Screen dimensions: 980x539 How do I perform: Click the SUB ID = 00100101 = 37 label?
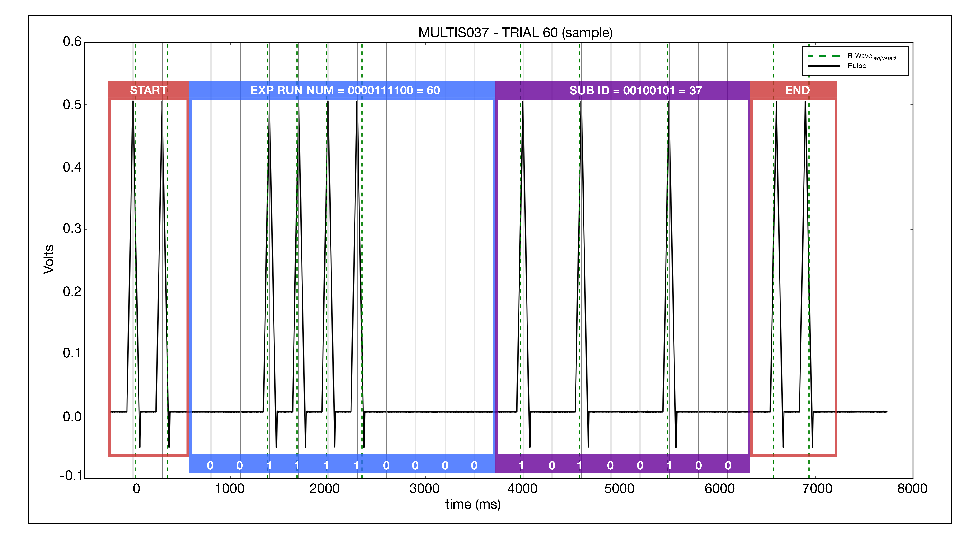636,90
